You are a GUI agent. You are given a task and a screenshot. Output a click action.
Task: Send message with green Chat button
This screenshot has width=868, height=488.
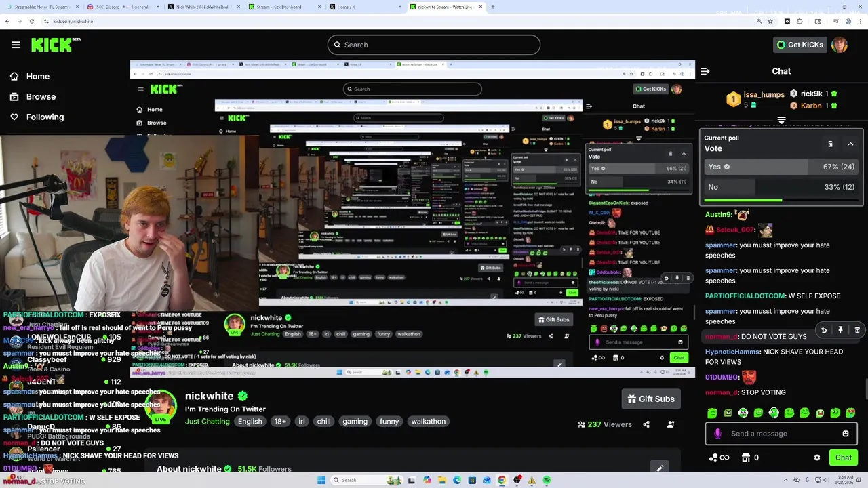point(843,457)
